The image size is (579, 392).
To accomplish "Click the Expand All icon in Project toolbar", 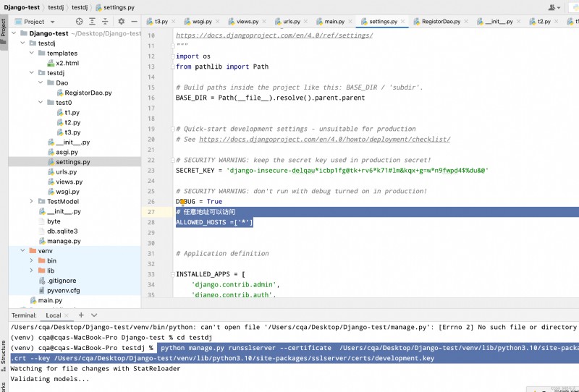I will point(93,22).
